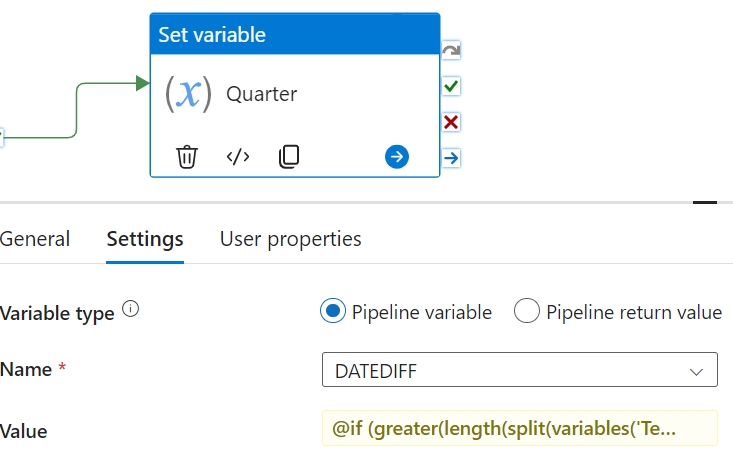
Task: Click the chevron arrow in Name dropdown
Action: pyautogui.click(x=696, y=372)
